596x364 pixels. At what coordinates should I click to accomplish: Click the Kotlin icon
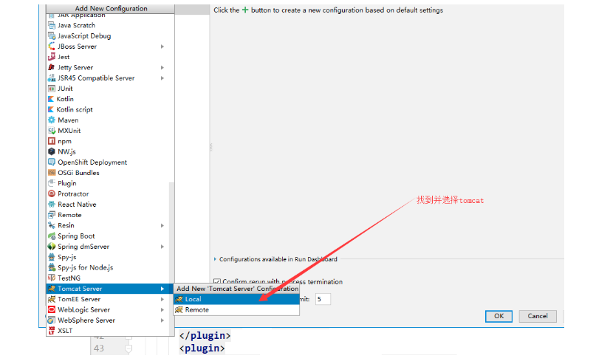pyautogui.click(x=51, y=99)
